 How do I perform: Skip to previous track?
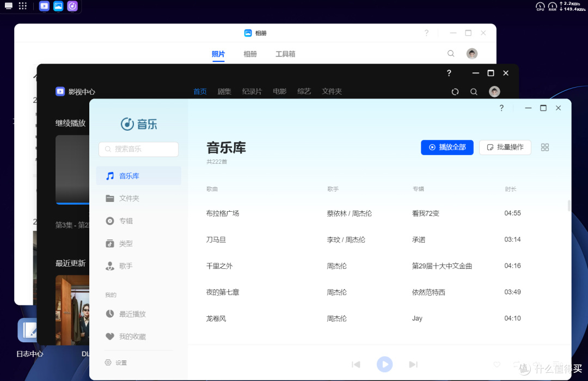click(x=356, y=364)
